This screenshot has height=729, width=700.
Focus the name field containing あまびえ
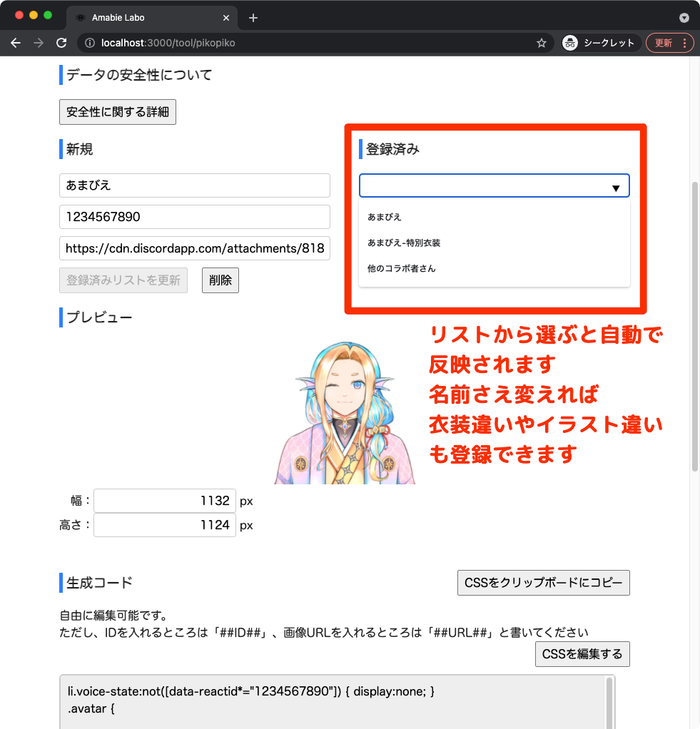point(194,185)
